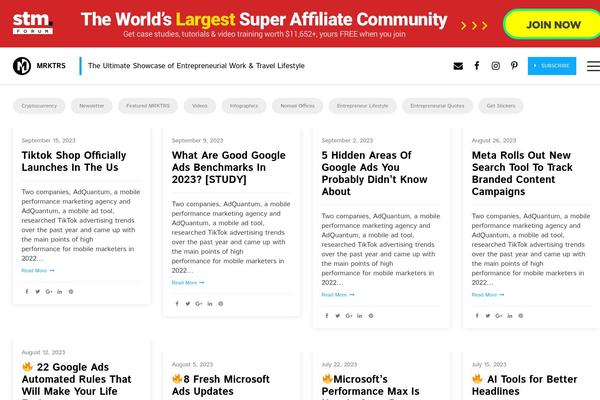Open article 22 Google Ads Automated Rules
Image resolution: width=600 pixels, height=400 pixels.
[77, 380]
